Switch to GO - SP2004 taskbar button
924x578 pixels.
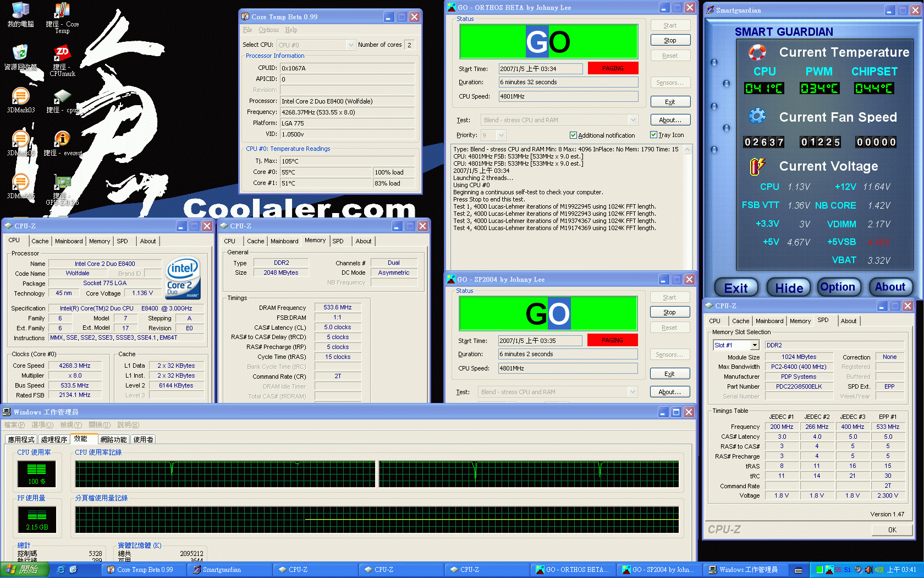coord(659,570)
